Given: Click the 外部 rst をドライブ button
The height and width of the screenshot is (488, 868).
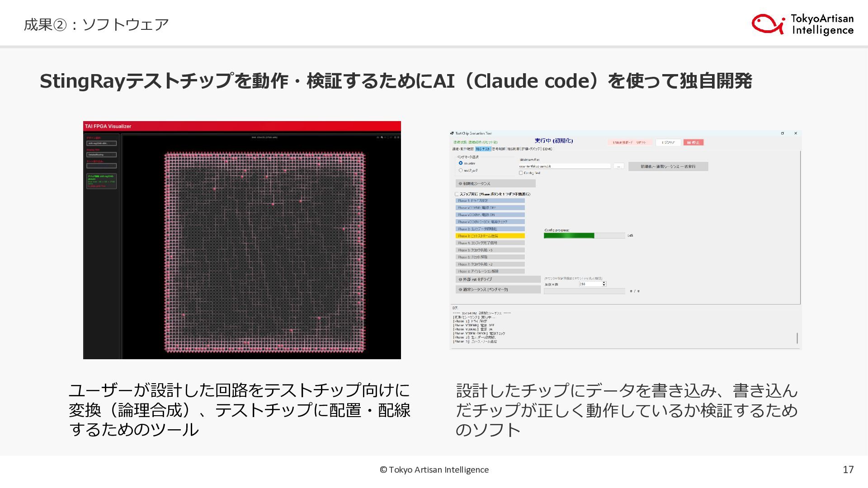Looking at the screenshot, I should 498,279.
